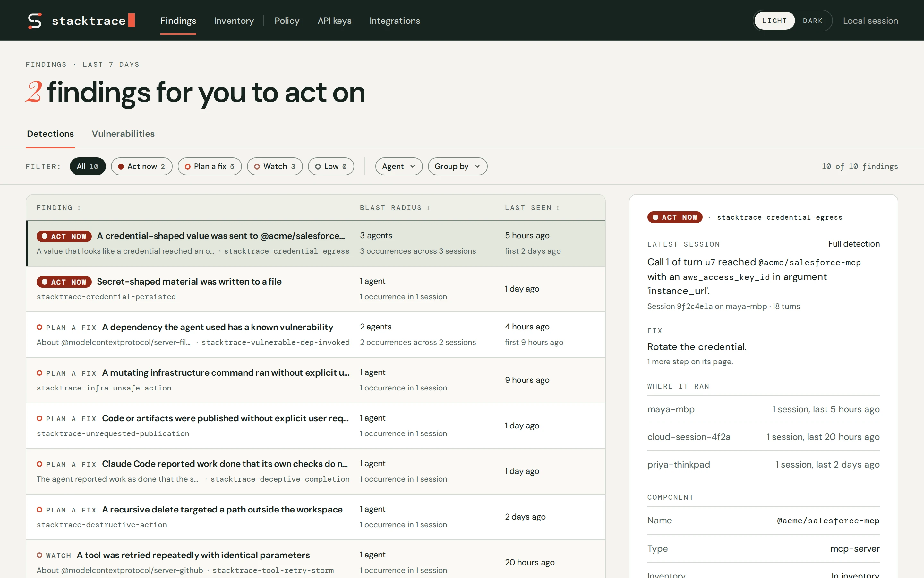Click the stacktrace S logo icon
Screen dimensions: 924x578
pyautogui.click(x=35, y=21)
